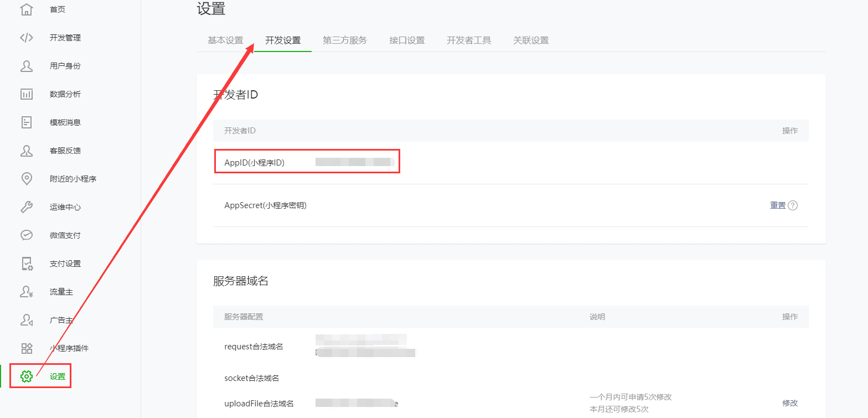868x418 pixels.
Task: Open the 模板消息 document icon
Action: [27, 122]
